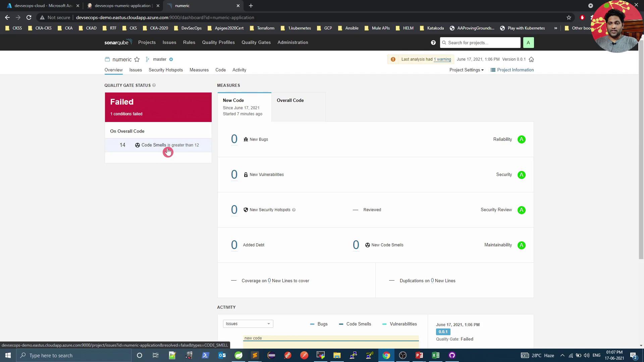This screenshot has height=362, width=644.
Task: Click the Search for projects field
Action: pos(480,43)
